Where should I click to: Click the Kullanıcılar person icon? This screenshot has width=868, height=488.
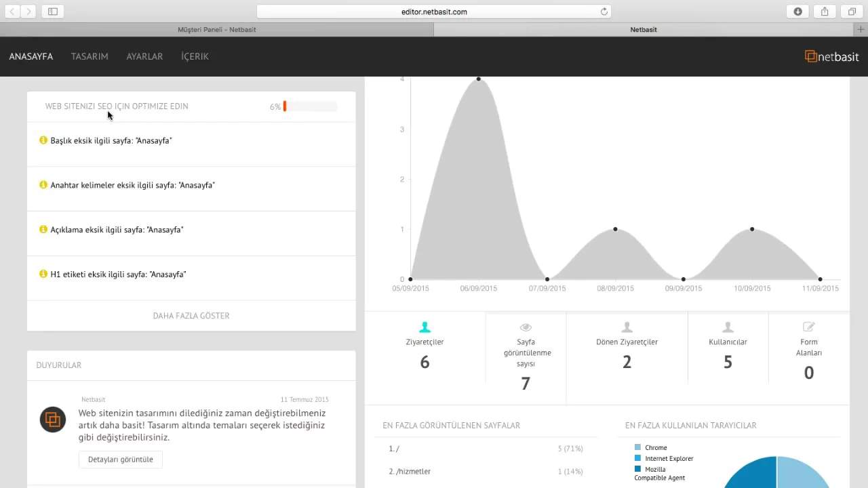(x=728, y=327)
